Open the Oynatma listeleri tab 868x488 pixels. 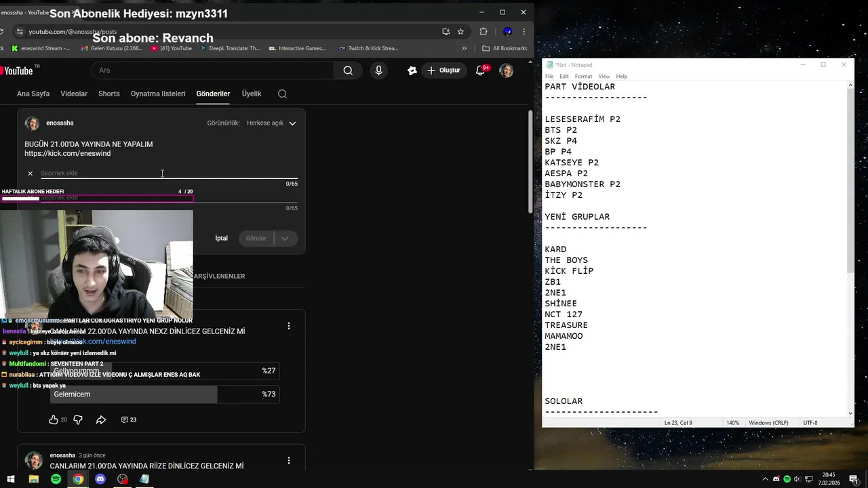point(158,94)
